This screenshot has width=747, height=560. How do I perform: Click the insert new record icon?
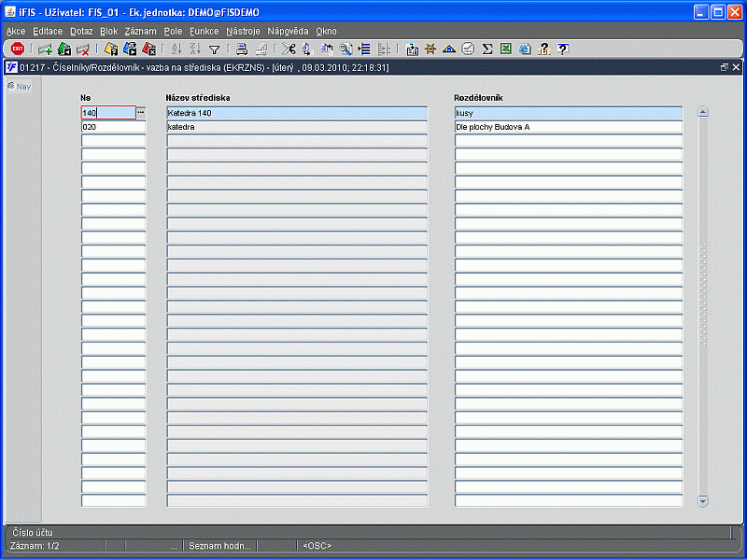tap(45, 49)
